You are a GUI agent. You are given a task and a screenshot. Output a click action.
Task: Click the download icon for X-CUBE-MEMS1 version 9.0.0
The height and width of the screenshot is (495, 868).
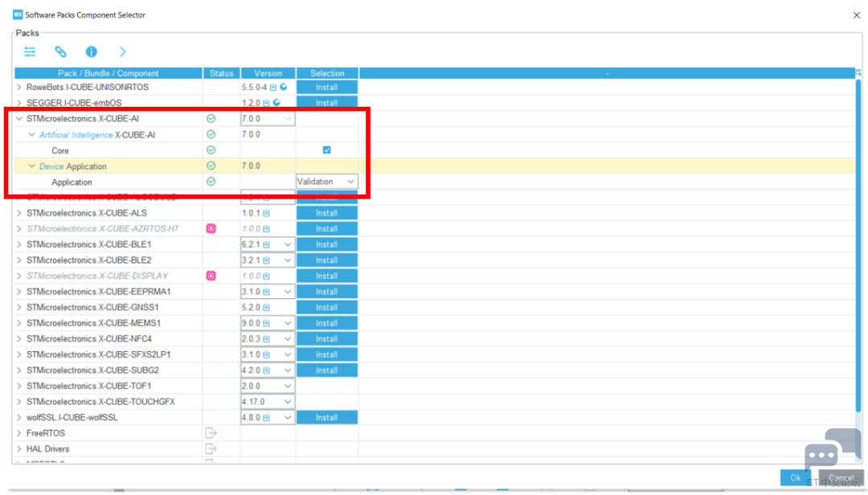coord(266,323)
